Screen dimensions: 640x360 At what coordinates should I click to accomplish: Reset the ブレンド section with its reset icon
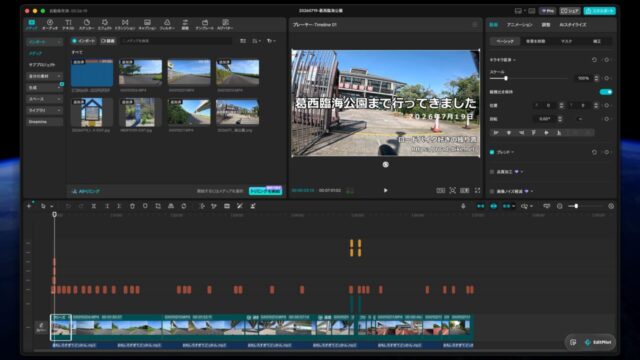(594, 152)
